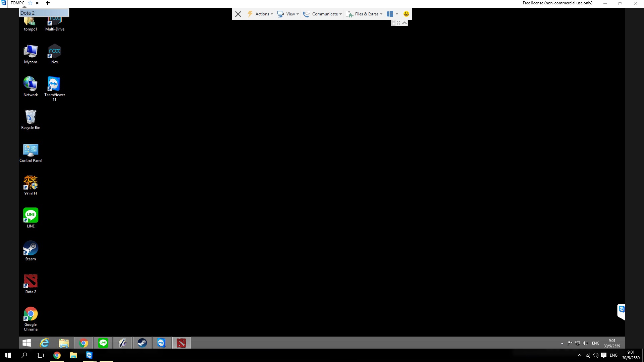Switch to LINE in the remote taskbar
This screenshot has width=644, height=362.
coord(103,343)
